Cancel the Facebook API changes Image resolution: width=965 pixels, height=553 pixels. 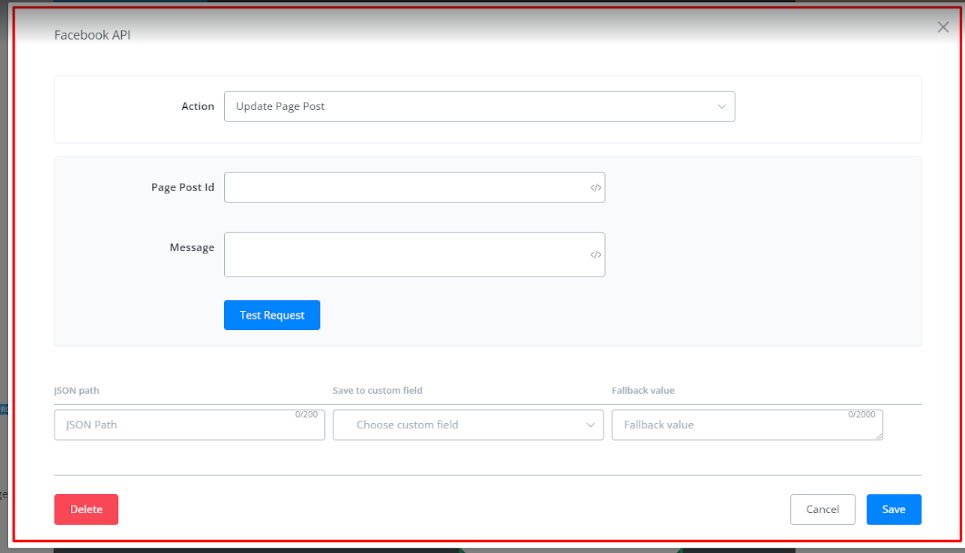point(822,509)
